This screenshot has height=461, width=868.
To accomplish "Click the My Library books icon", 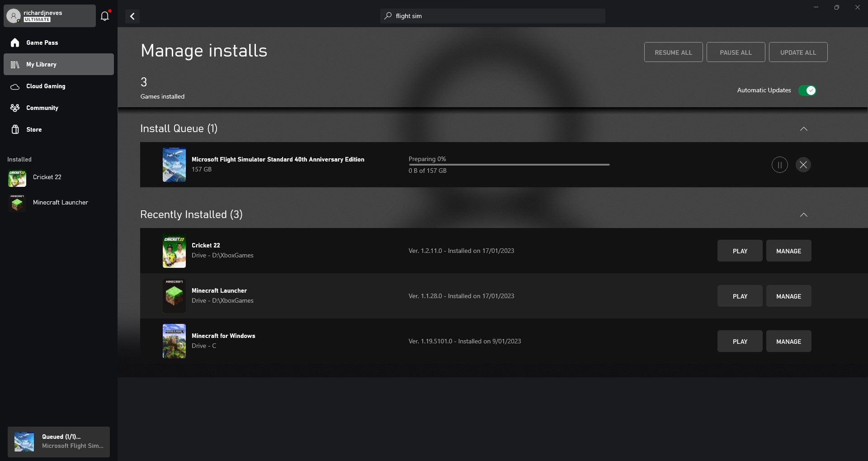I will [x=15, y=64].
